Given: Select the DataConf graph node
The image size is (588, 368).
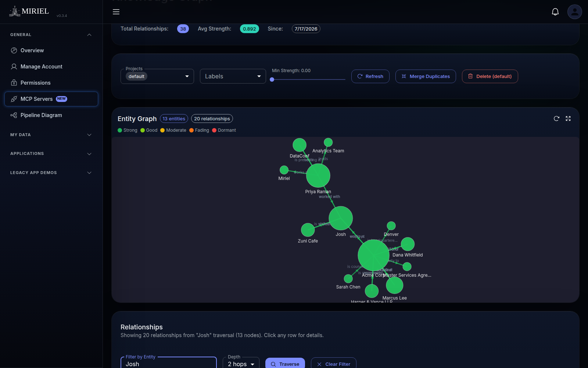Looking at the screenshot, I should [x=300, y=145].
